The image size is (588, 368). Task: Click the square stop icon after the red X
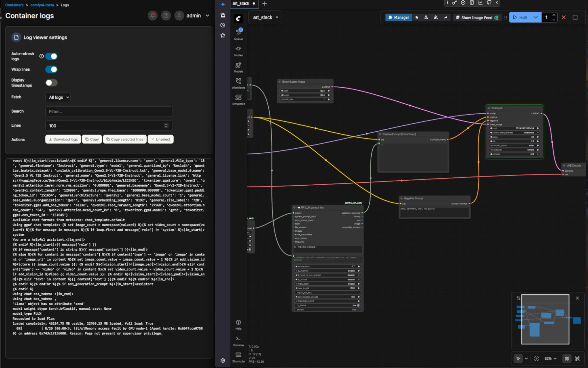click(x=575, y=17)
